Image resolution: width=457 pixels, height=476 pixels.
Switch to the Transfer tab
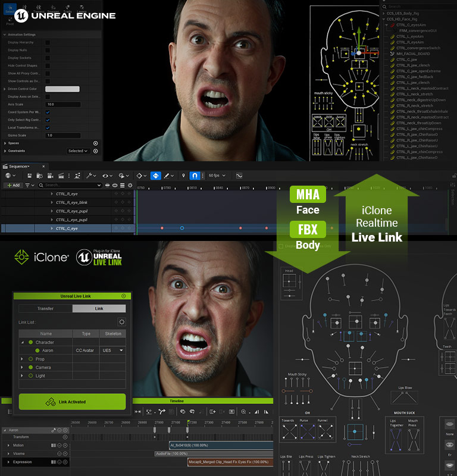[45, 309]
